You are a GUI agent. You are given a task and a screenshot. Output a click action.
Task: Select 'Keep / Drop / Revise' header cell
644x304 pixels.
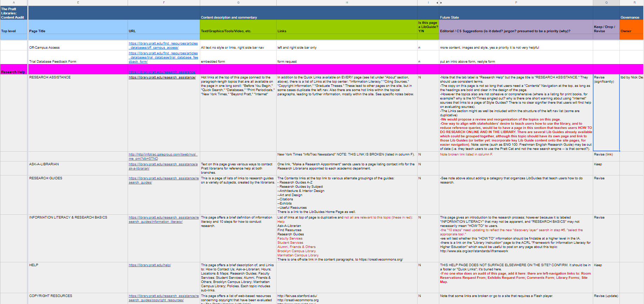point(606,27)
